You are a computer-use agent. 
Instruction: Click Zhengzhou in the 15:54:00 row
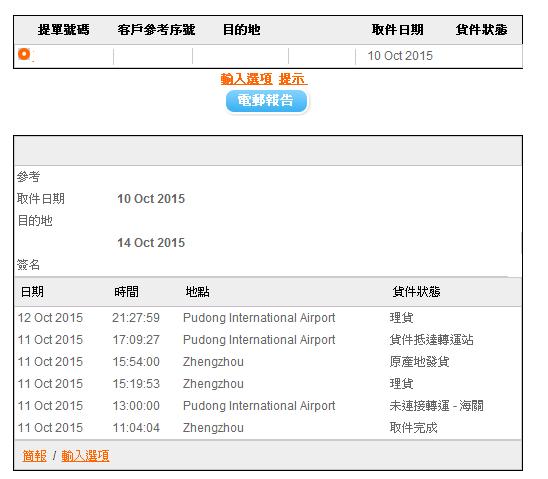point(213,362)
